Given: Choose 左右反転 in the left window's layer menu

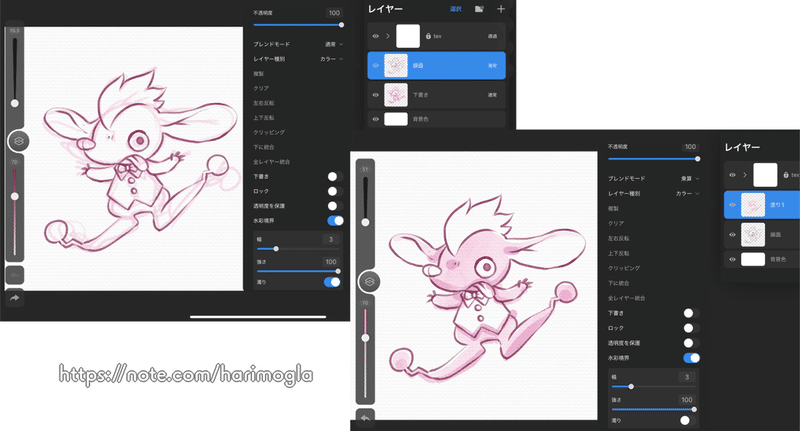Looking at the screenshot, I should tap(264, 103).
